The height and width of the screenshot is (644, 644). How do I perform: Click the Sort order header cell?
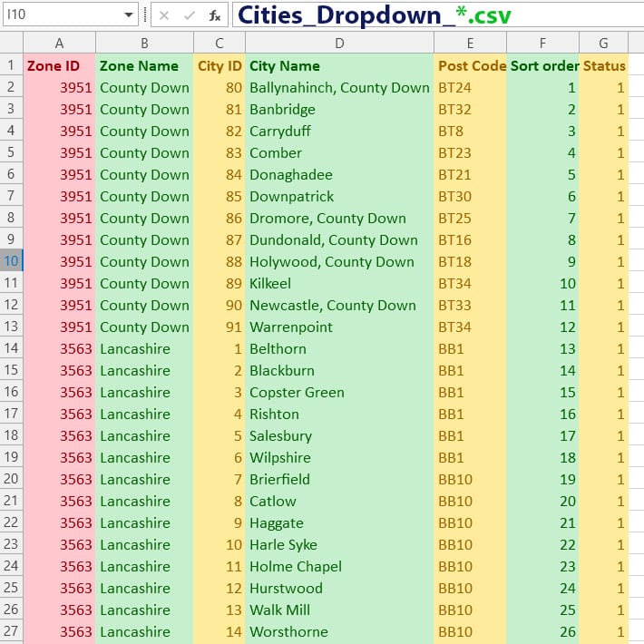point(542,65)
